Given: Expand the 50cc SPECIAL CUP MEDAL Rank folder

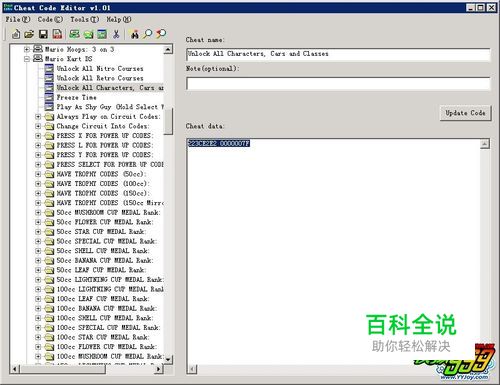Looking at the screenshot, I should [x=38, y=241].
